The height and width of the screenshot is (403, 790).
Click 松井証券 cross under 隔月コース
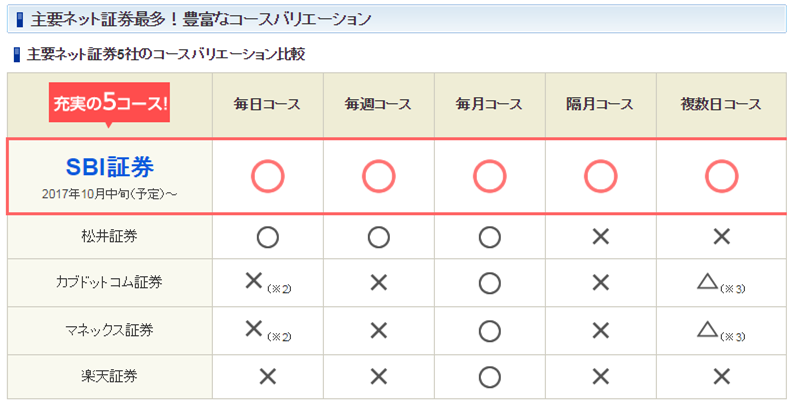pyautogui.click(x=601, y=237)
